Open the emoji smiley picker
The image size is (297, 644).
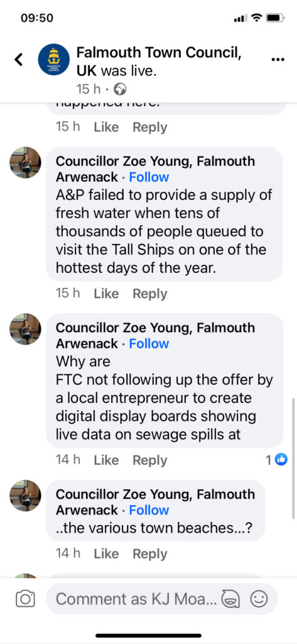pos(259,599)
